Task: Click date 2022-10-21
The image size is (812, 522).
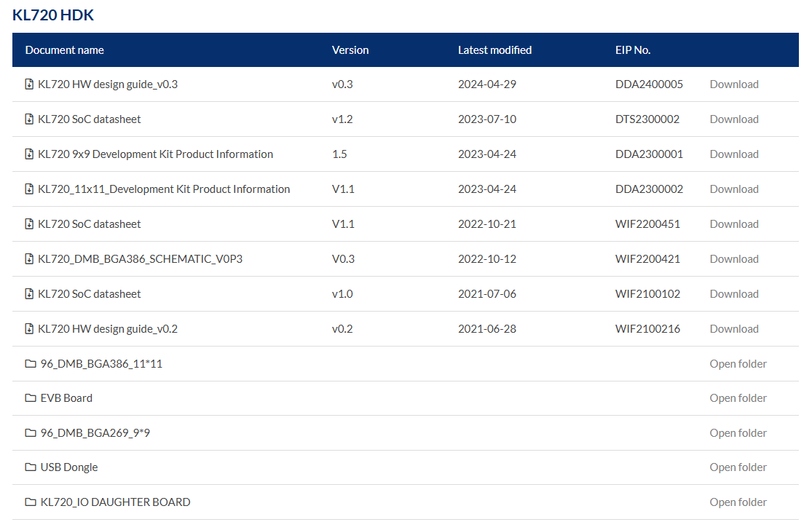Action: click(486, 224)
